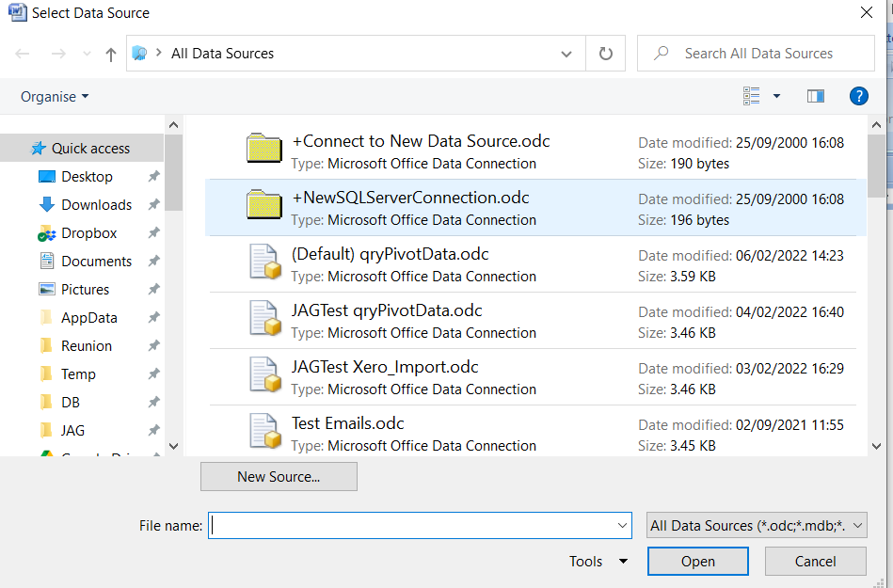Click All Data Sources in the address bar
893x588 pixels.
pos(223,54)
